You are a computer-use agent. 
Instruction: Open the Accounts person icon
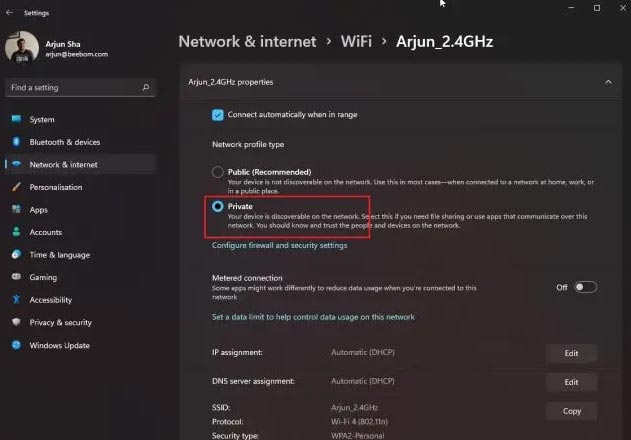(x=16, y=232)
